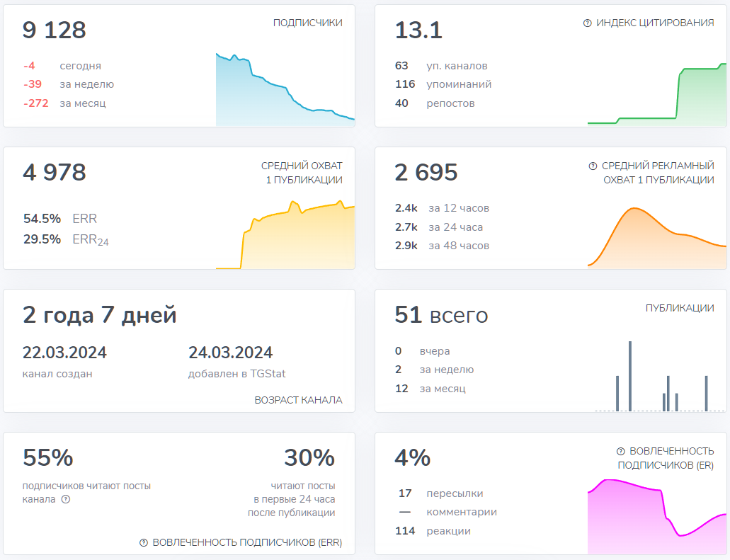Open the help icon next to ВОВЛЕЧЕННОСТЬ ПОДПИСЧИКОВ (ERR)
The height and width of the screenshot is (560, 730).
point(144,543)
